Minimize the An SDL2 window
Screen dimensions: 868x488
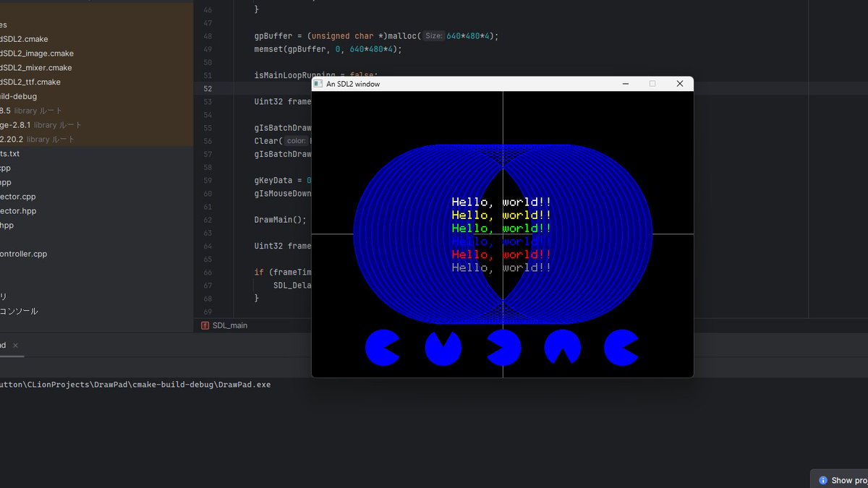click(625, 84)
